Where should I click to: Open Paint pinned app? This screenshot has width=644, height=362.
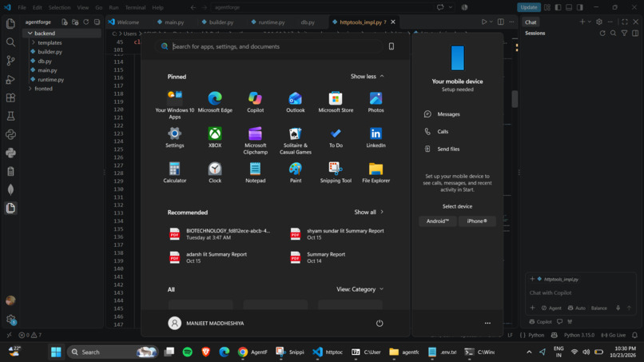click(x=296, y=173)
